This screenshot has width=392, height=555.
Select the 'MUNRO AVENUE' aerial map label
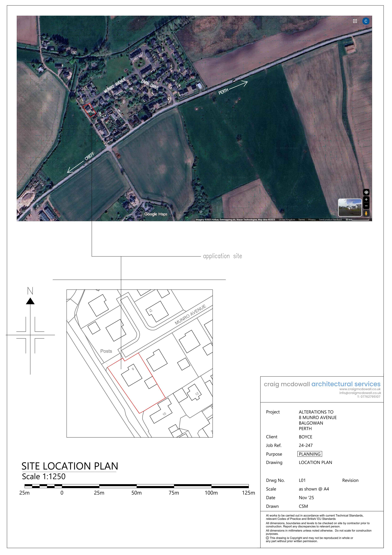115,85
